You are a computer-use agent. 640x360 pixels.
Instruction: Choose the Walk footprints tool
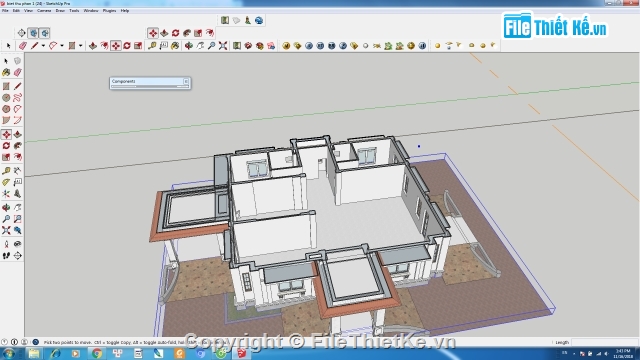pyautogui.click(x=6, y=256)
